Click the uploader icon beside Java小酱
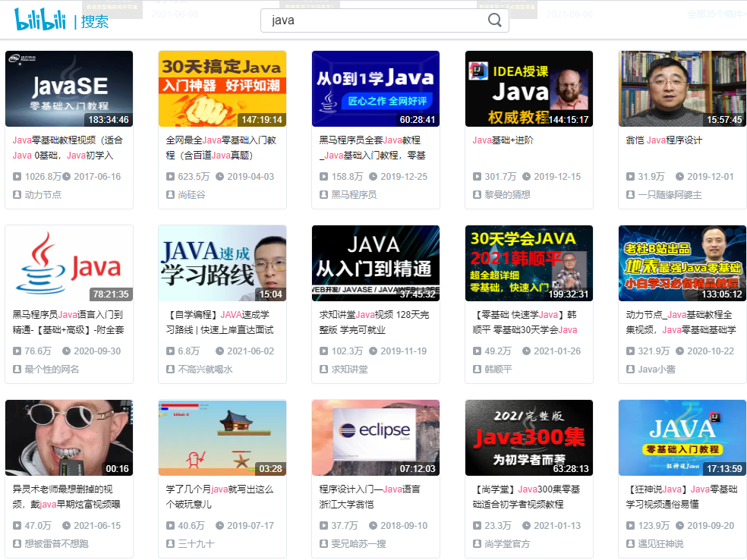 631,369
